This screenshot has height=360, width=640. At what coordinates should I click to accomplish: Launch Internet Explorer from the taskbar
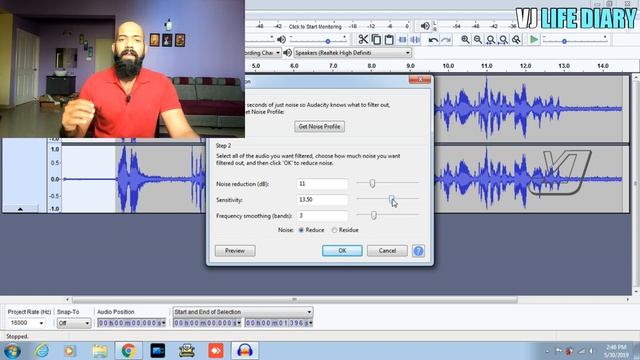pyautogui.click(x=42, y=351)
